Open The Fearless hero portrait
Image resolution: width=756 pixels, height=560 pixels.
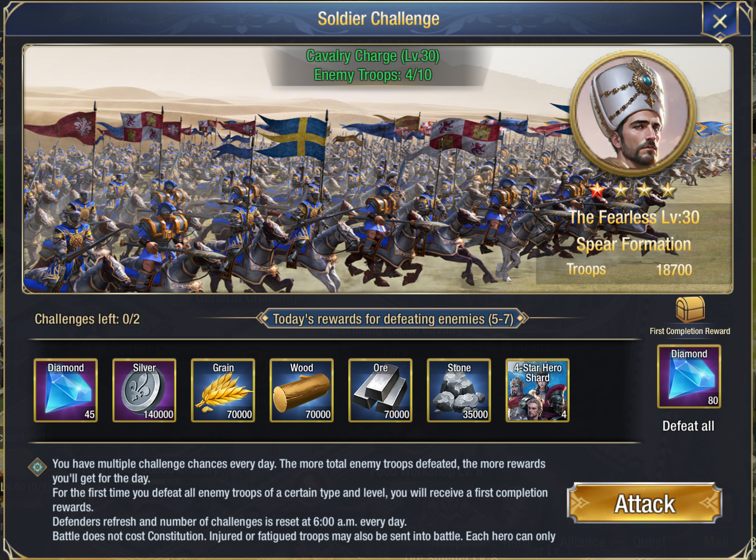tap(633, 114)
